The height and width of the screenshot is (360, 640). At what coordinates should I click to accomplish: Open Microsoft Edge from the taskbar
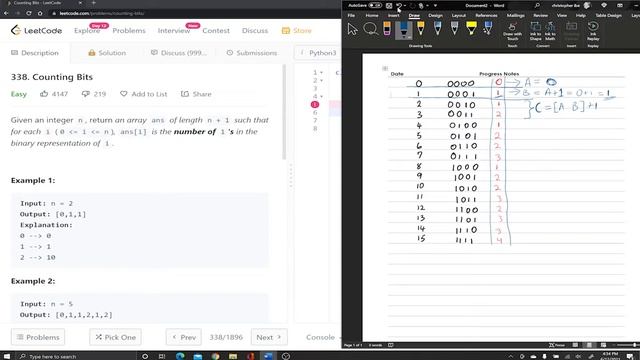[180, 356]
